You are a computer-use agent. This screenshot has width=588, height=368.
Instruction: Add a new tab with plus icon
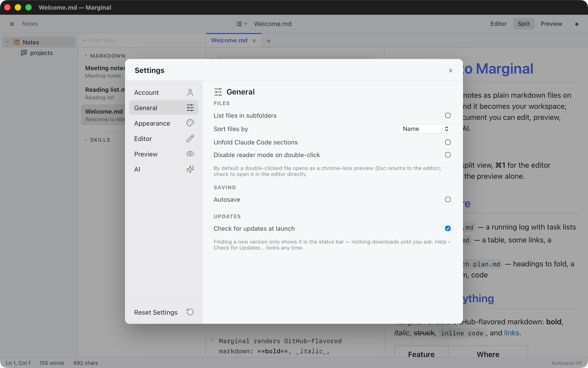coord(269,41)
